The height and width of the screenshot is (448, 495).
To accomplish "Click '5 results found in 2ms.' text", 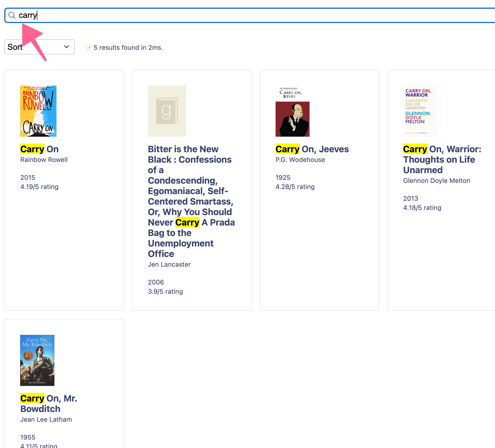I will (x=128, y=48).
